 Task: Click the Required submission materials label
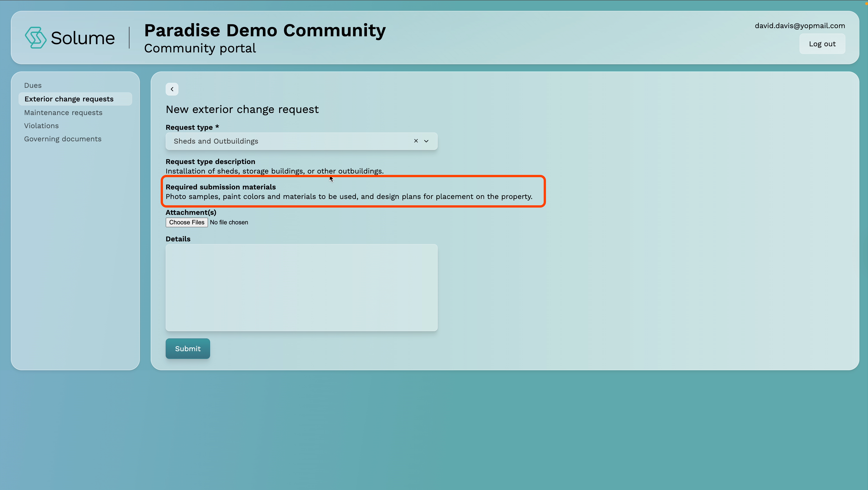click(220, 187)
